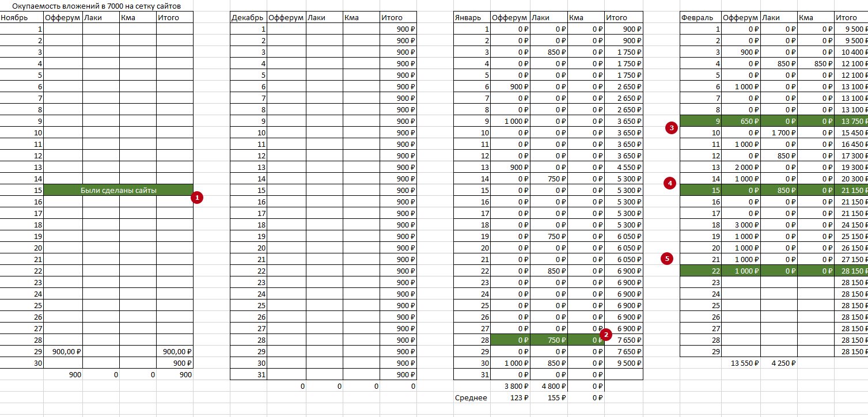This screenshot has width=868, height=417.
Task: Select February's Лаки total '4 250 ₽'
Action: click(x=778, y=363)
